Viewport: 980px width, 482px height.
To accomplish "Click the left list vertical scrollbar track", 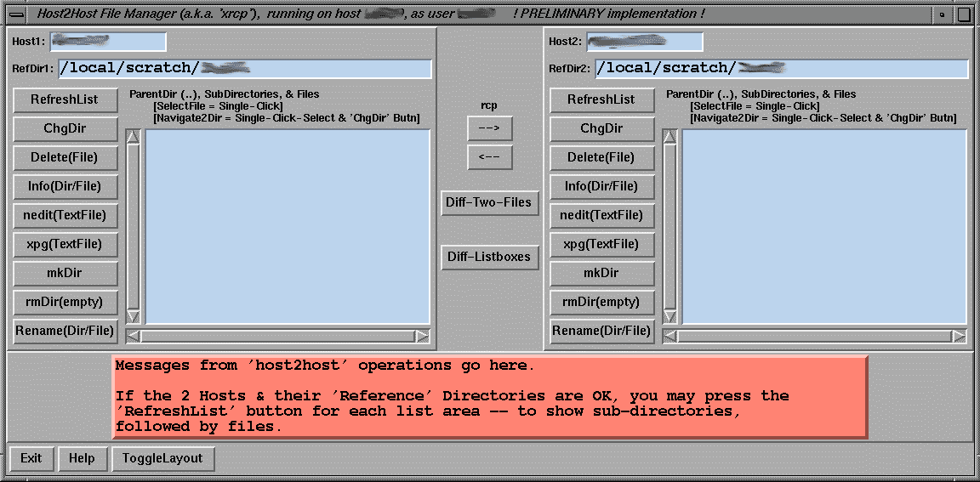I will (134, 230).
